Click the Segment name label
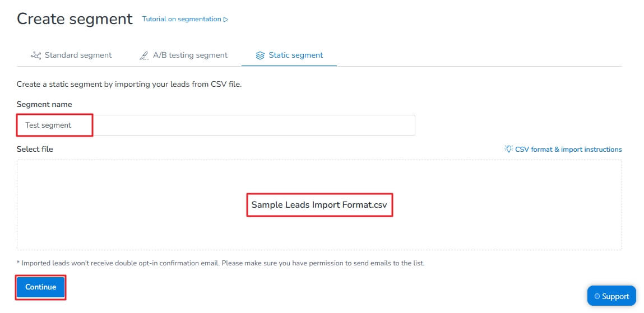Viewport: 644px width, 313px height. (x=44, y=104)
